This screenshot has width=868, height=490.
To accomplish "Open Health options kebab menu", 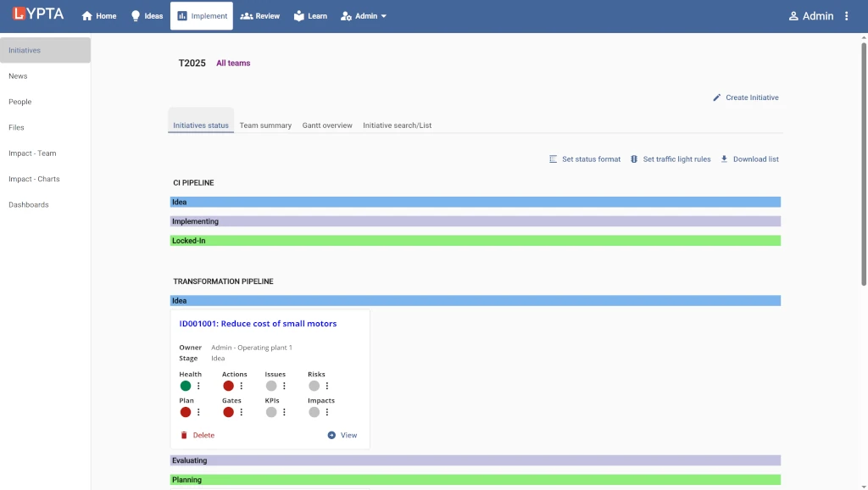I will [198, 386].
